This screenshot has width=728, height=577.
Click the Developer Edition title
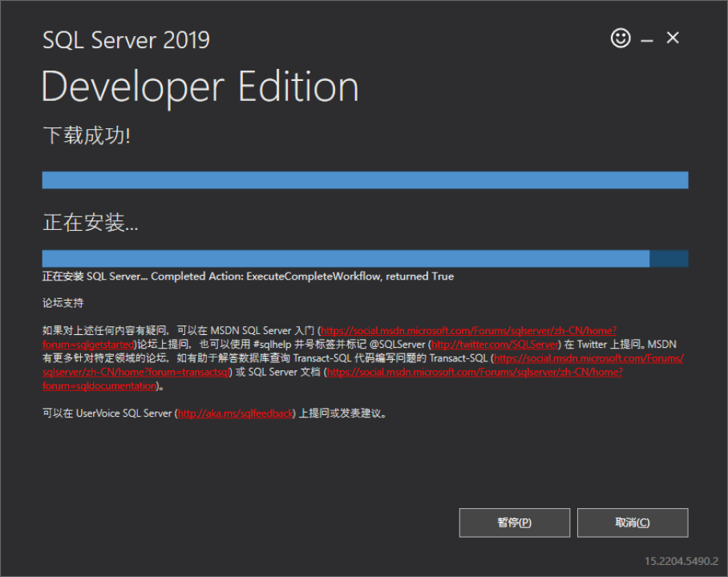point(200,87)
